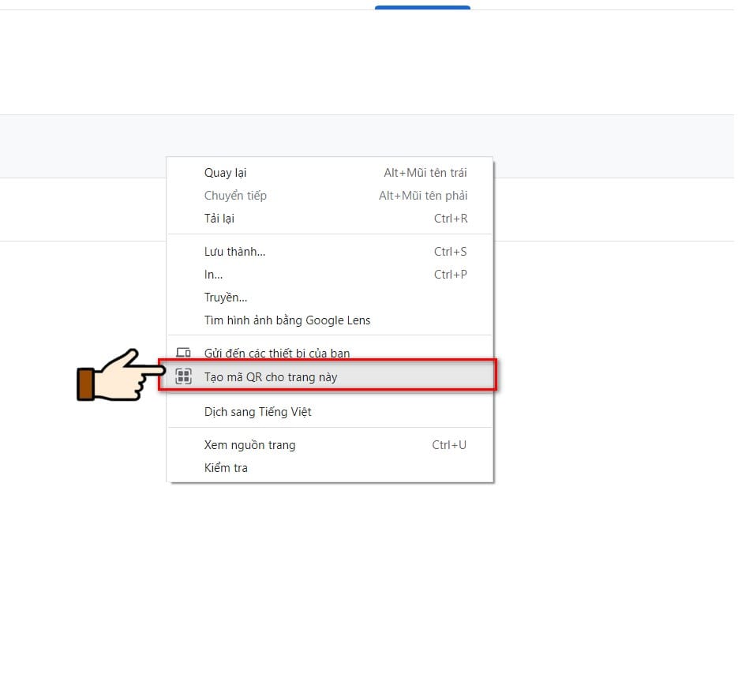Viewport: 738px width, 700px height.
Task: Translate the page via Dịch sang Tiếng Việt
Action: click(x=329, y=412)
